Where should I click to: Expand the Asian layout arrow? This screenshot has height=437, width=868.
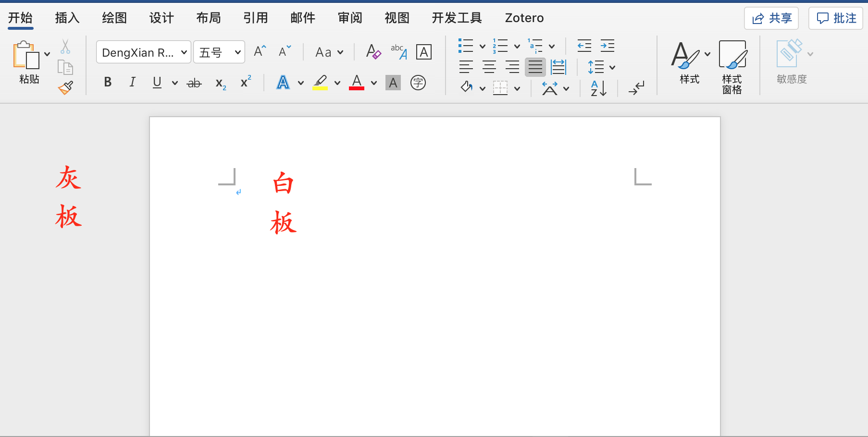566,88
